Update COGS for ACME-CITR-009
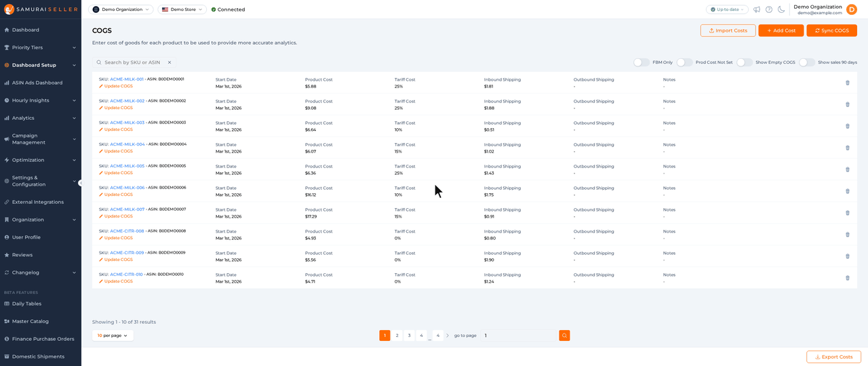 click(116, 260)
